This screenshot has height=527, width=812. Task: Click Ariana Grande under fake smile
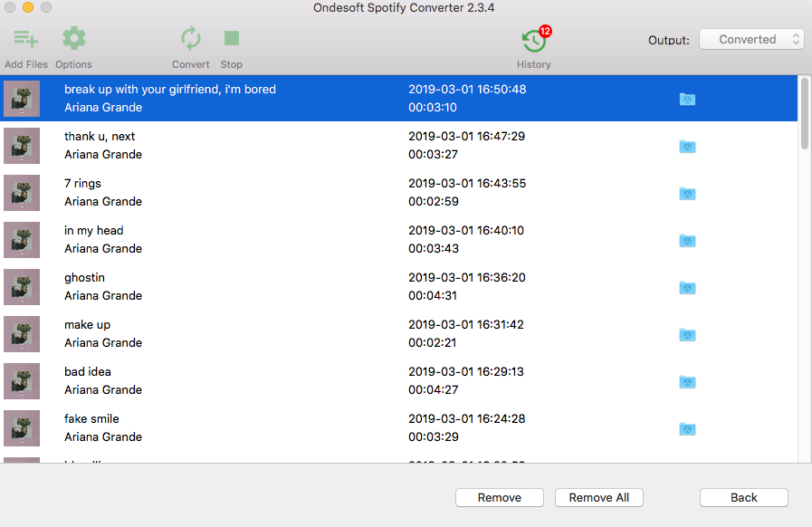click(x=103, y=436)
